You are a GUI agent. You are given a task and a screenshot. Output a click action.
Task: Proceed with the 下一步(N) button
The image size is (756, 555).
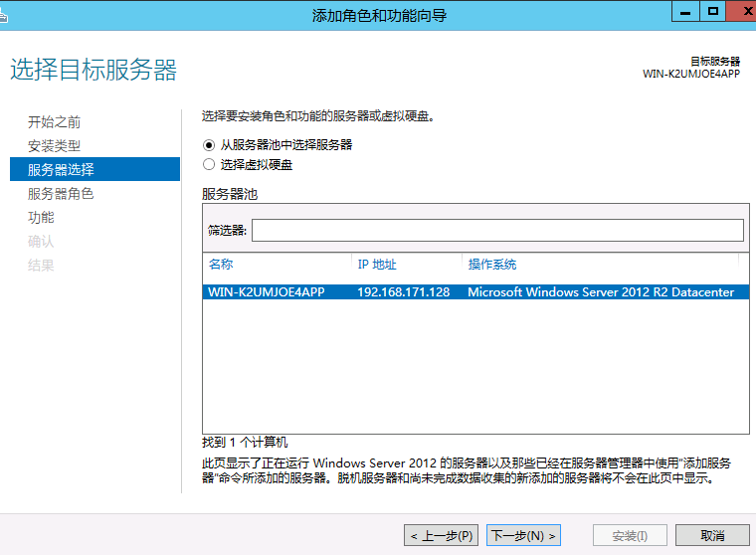point(523,536)
